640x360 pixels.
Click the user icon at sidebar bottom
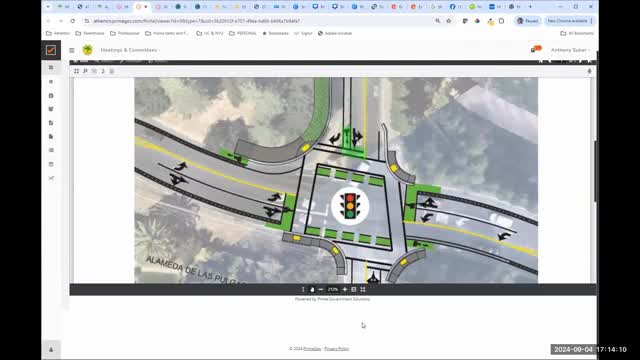pos(51,350)
